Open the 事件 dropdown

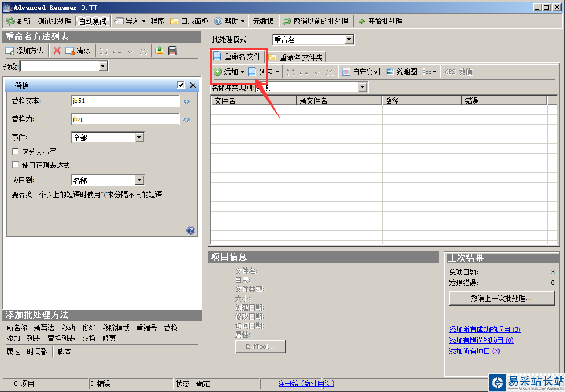(140, 137)
